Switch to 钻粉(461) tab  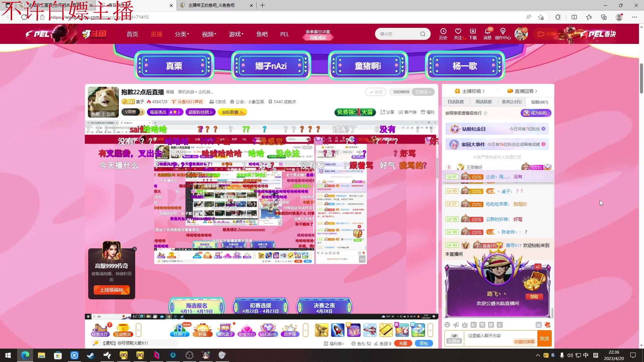point(539,102)
